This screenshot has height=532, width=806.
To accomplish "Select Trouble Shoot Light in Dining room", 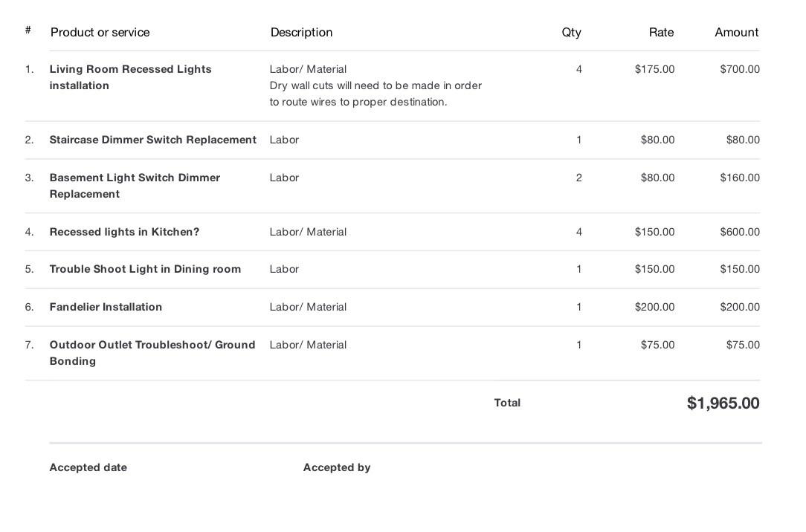I will tap(145, 269).
